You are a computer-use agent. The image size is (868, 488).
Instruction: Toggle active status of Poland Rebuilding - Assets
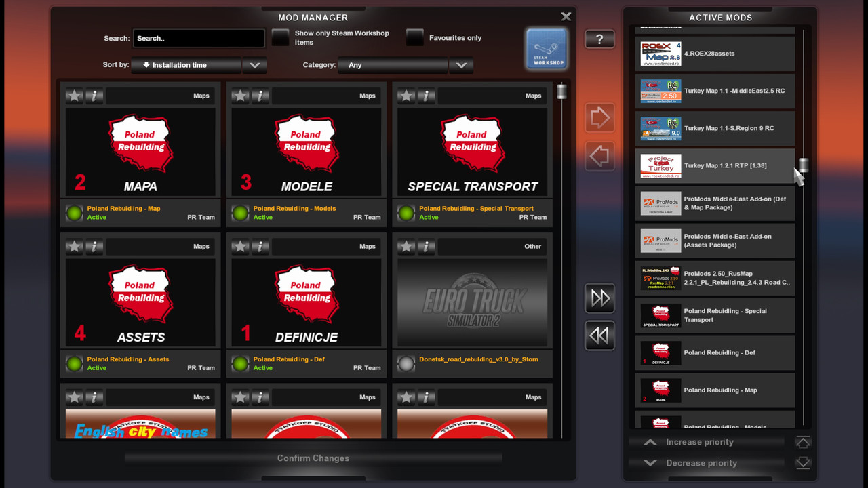(x=74, y=364)
